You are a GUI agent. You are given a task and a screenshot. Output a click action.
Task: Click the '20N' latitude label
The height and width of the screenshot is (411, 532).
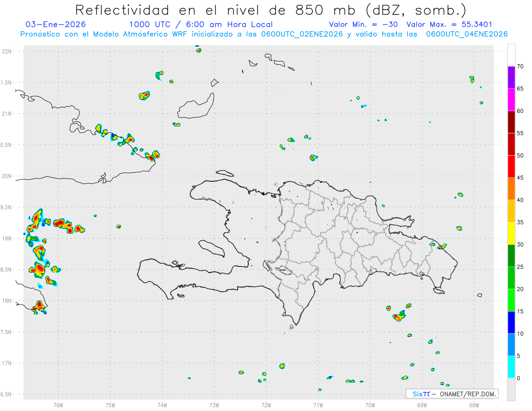(7, 176)
